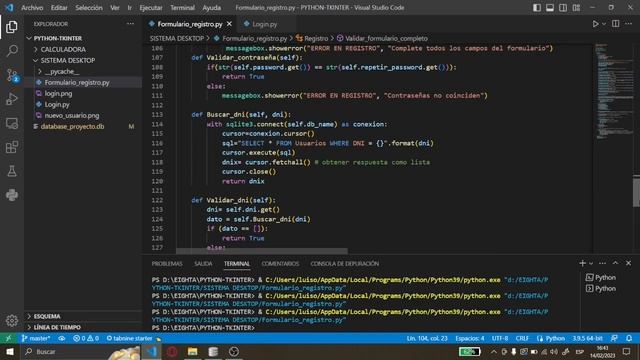This screenshot has height=360, width=640.
Task: Switch to the COMENTARIOS panel tab
Action: (280, 264)
